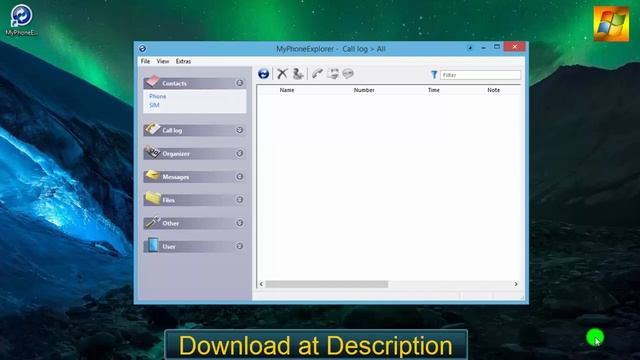Open the View menu
Image resolution: width=640 pixels, height=360 pixels.
pyautogui.click(x=162, y=61)
